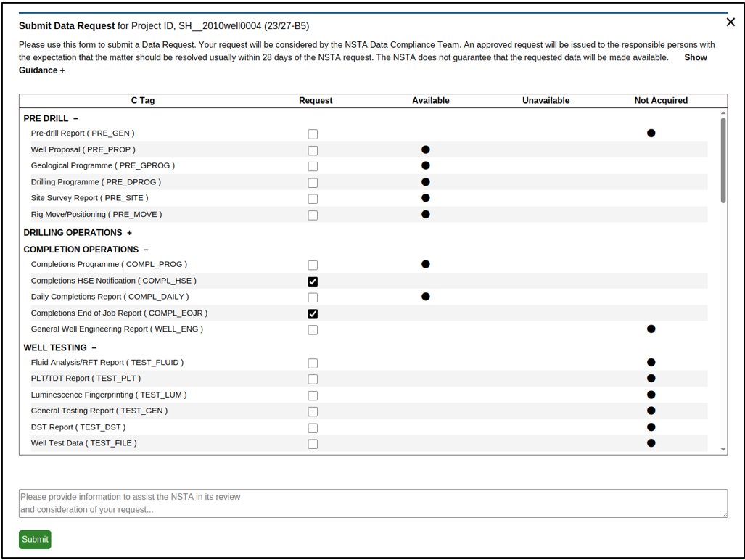
Task: Focus the NSTA review information text box
Action: (373, 503)
